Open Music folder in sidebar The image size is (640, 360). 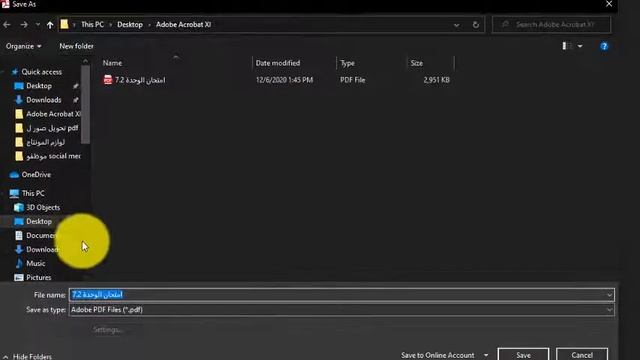pos(36,263)
